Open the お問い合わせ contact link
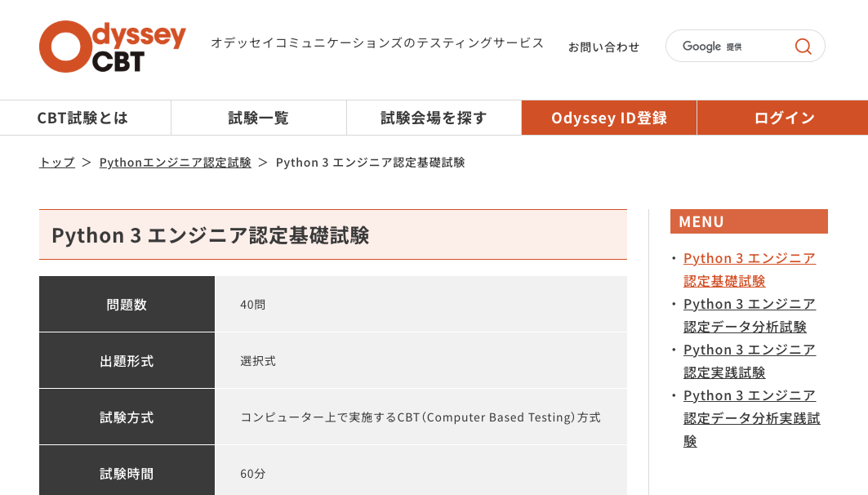Viewport: 868px width, 495px height. click(603, 47)
